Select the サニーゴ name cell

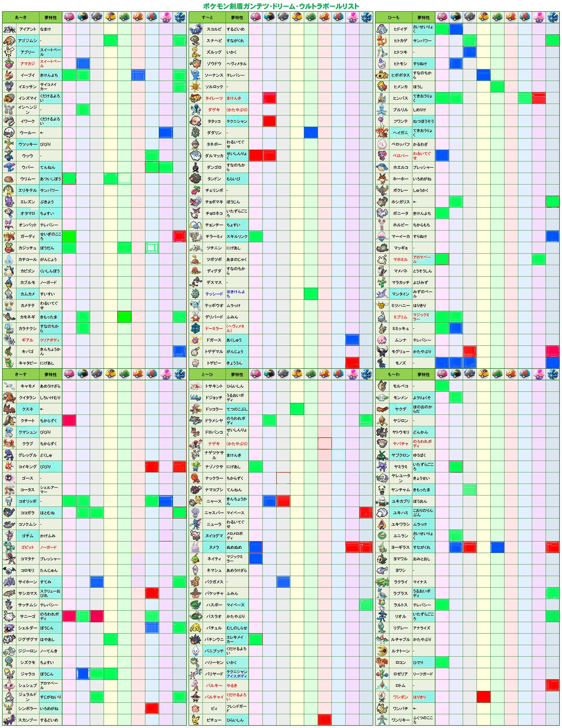point(27,616)
